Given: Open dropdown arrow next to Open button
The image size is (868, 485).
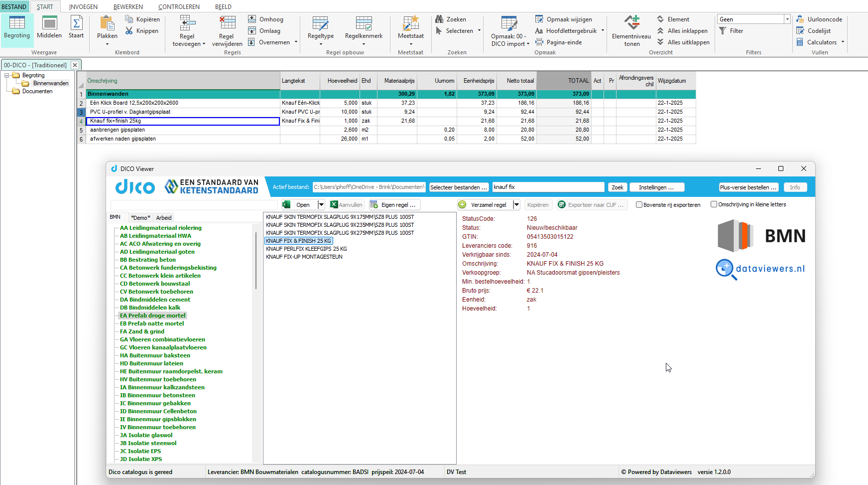Looking at the screenshot, I should point(321,204).
